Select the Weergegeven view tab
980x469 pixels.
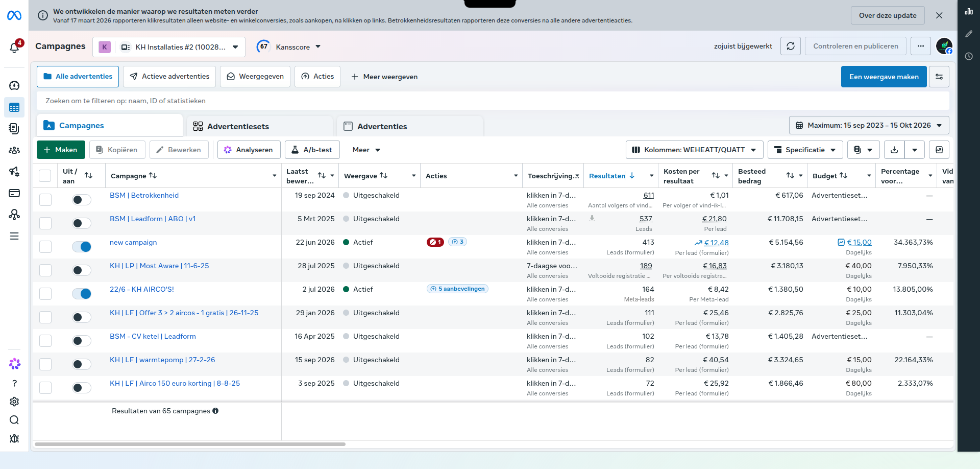pos(255,77)
